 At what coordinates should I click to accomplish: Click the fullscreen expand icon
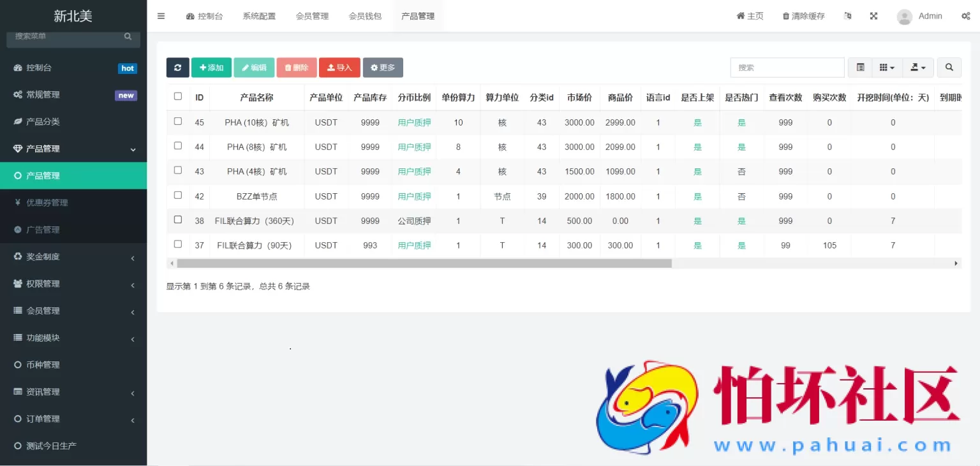pyautogui.click(x=873, y=17)
